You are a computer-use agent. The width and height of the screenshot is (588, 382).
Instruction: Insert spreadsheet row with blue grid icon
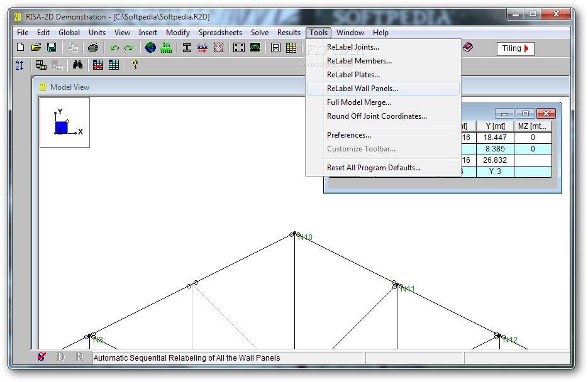[x=114, y=65]
